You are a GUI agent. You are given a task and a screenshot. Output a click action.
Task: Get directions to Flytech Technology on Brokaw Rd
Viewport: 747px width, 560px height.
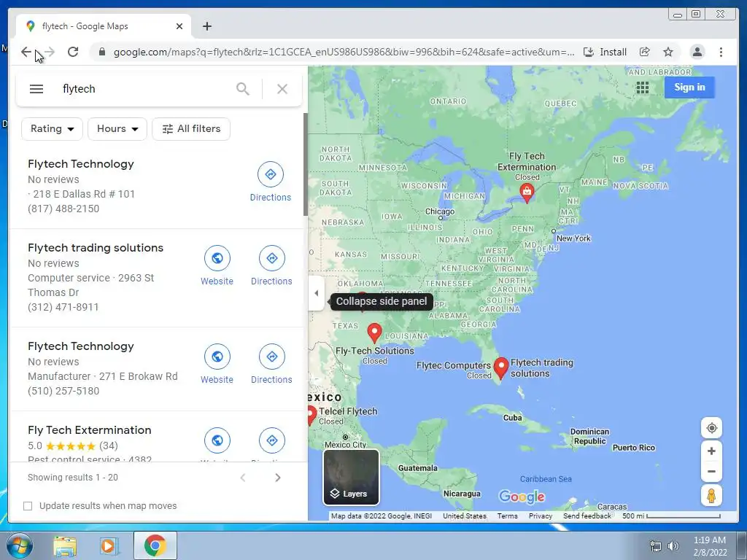pyautogui.click(x=271, y=365)
